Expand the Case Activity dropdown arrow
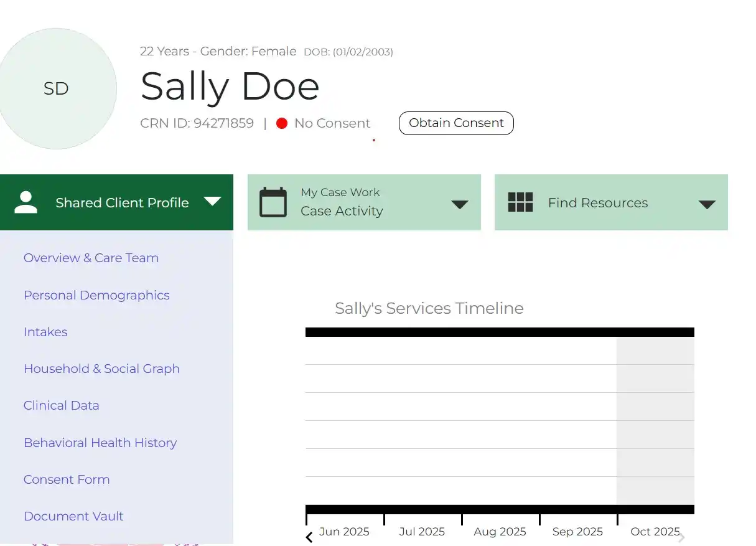This screenshot has height=546, width=756. tap(459, 204)
